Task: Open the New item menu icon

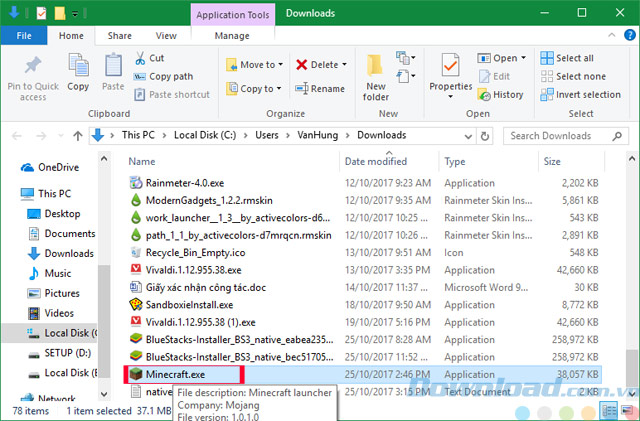Action: click(406, 58)
